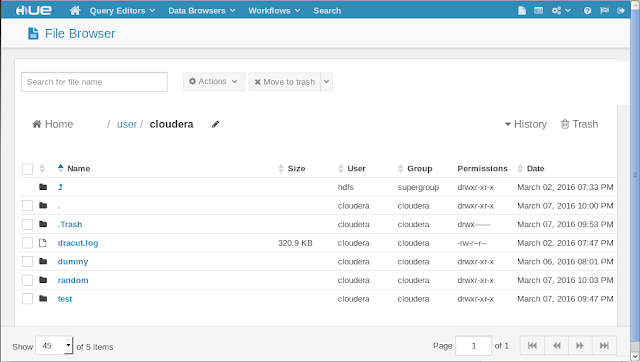
Task: Click the vertical scrollbar down arrow
Action: [x=635, y=357]
